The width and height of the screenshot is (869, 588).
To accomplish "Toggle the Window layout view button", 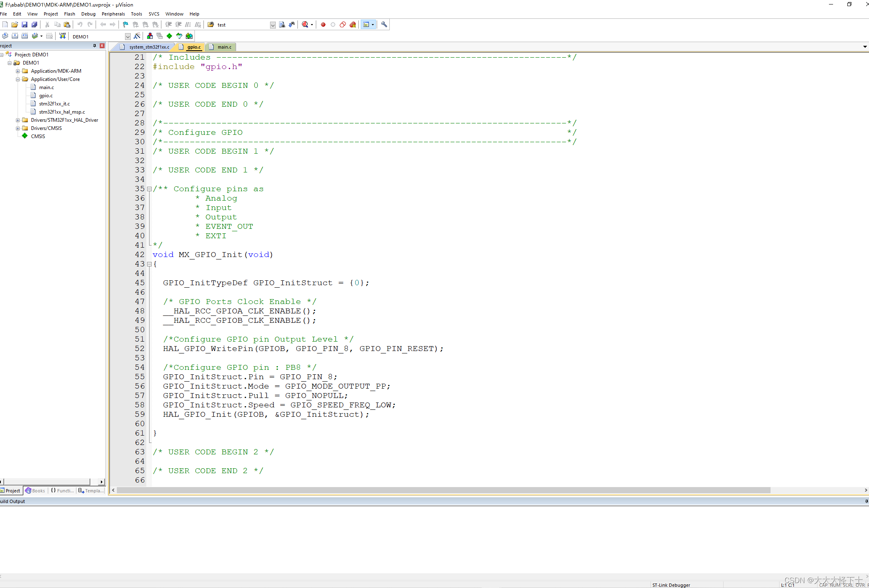I will pos(367,24).
